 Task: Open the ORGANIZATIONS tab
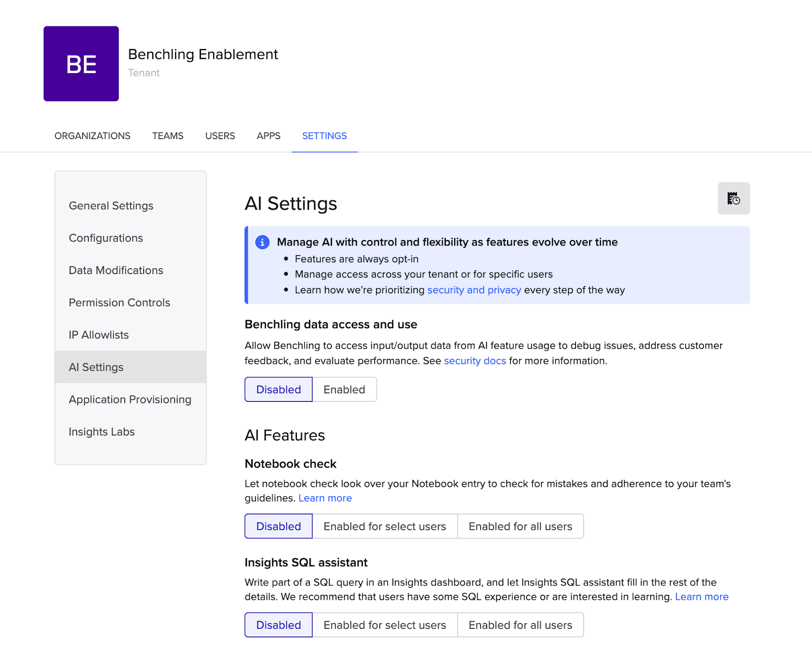(92, 135)
